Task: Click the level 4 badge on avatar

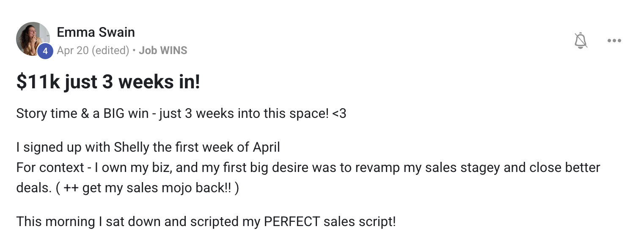Action: tap(45, 52)
